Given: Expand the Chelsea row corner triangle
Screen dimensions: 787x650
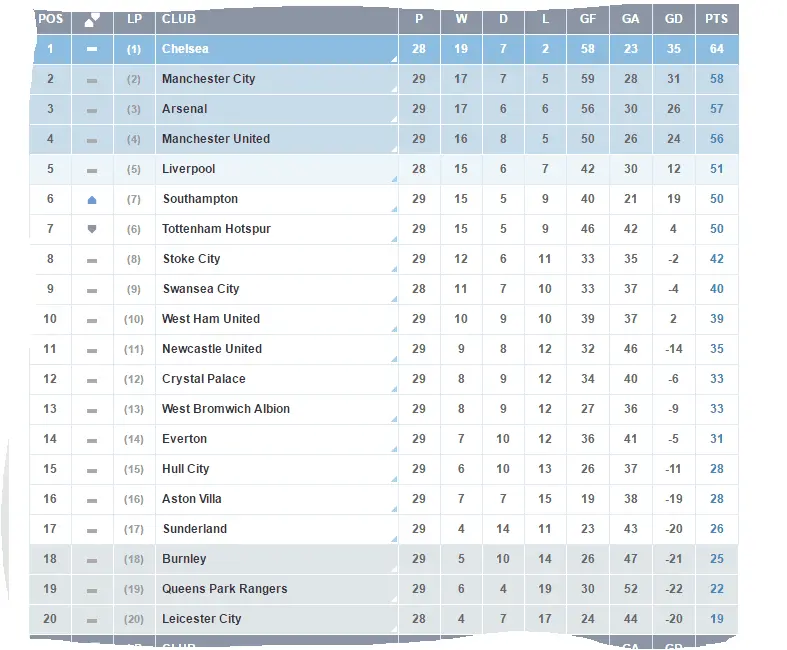Looking at the screenshot, I should pos(393,60).
